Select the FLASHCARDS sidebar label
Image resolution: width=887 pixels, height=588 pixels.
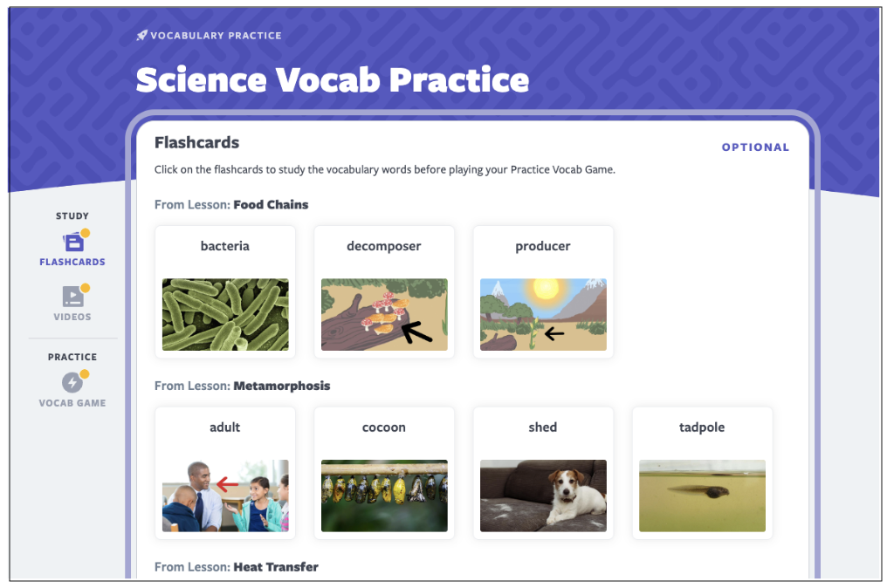(72, 262)
